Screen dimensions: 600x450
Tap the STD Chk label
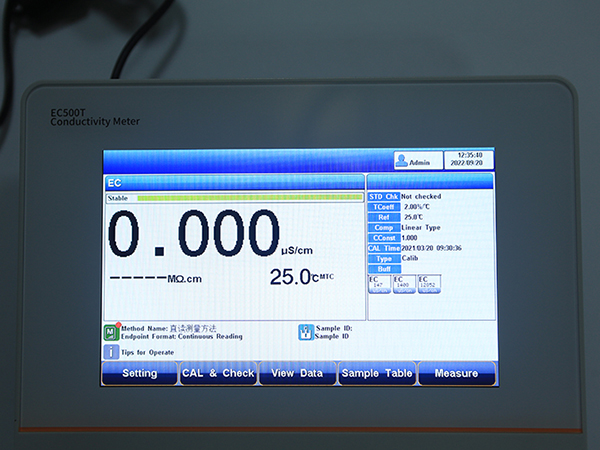pos(384,196)
